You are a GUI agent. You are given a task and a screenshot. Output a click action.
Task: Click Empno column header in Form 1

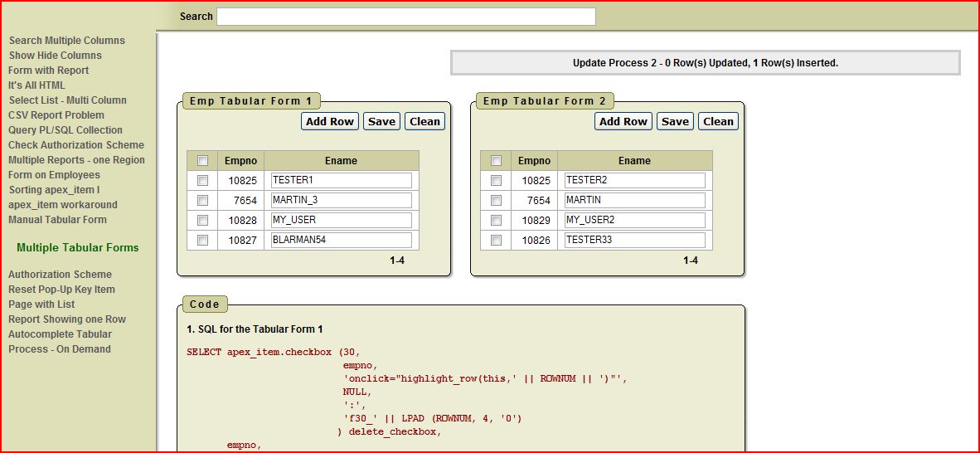pyautogui.click(x=240, y=161)
